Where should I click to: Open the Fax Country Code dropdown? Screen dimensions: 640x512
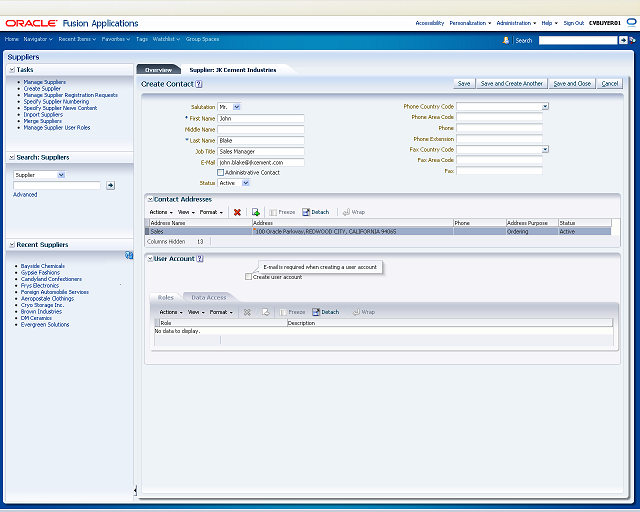point(545,149)
